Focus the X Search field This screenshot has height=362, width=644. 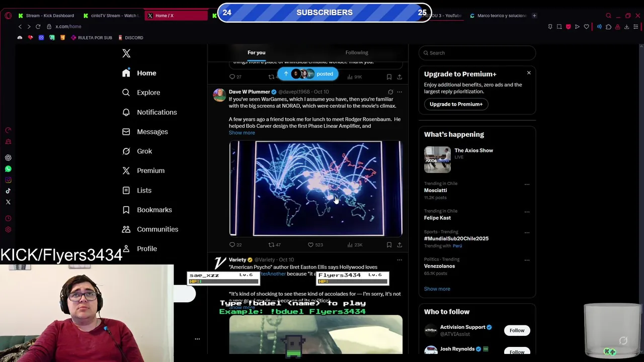[477, 53]
